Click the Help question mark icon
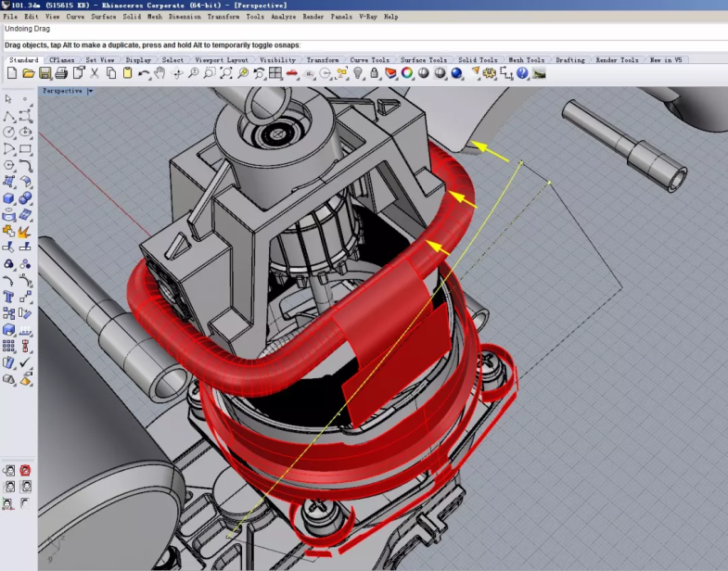The height and width of the screenshot is (571, 728). [x=522, y=73]
